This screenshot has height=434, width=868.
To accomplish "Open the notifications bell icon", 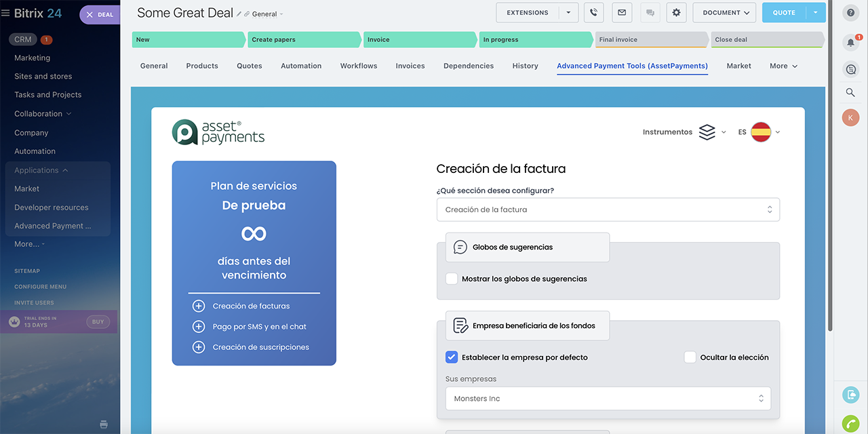I will (850, 43).
